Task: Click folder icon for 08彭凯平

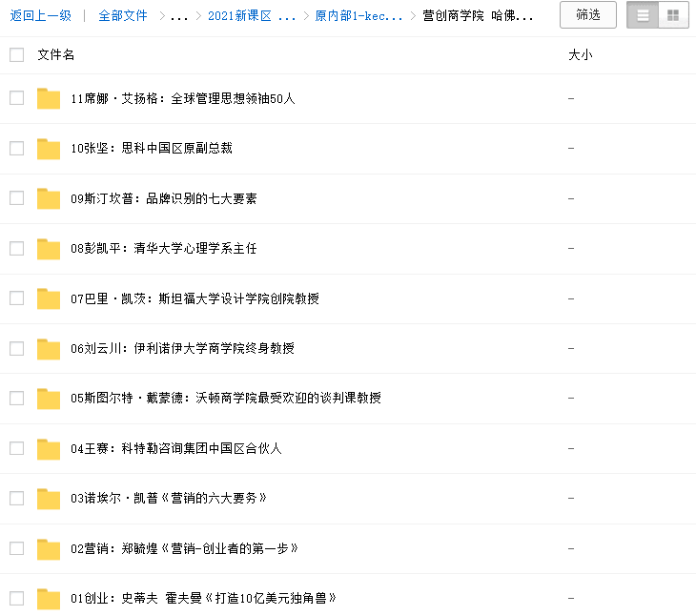Action: coord(49,249)
